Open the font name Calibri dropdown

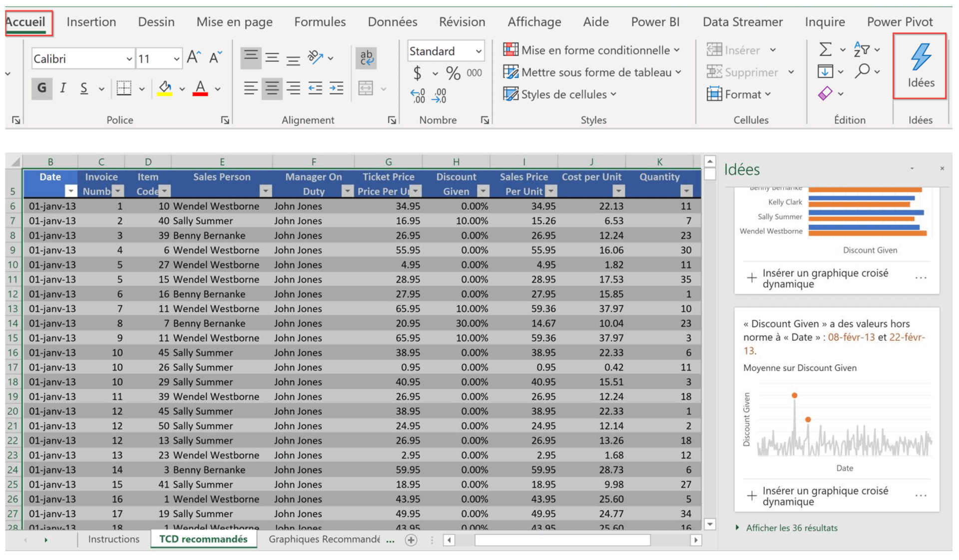(129, 59)
